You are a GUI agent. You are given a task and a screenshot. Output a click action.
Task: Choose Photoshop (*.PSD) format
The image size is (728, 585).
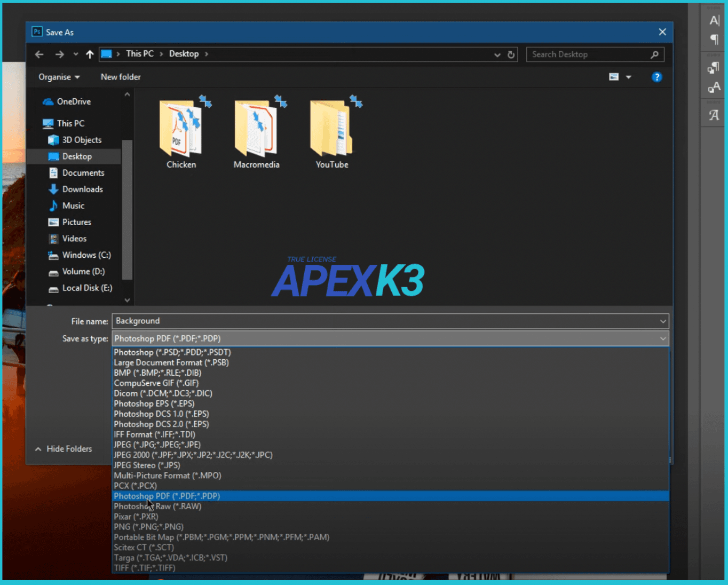390,352
